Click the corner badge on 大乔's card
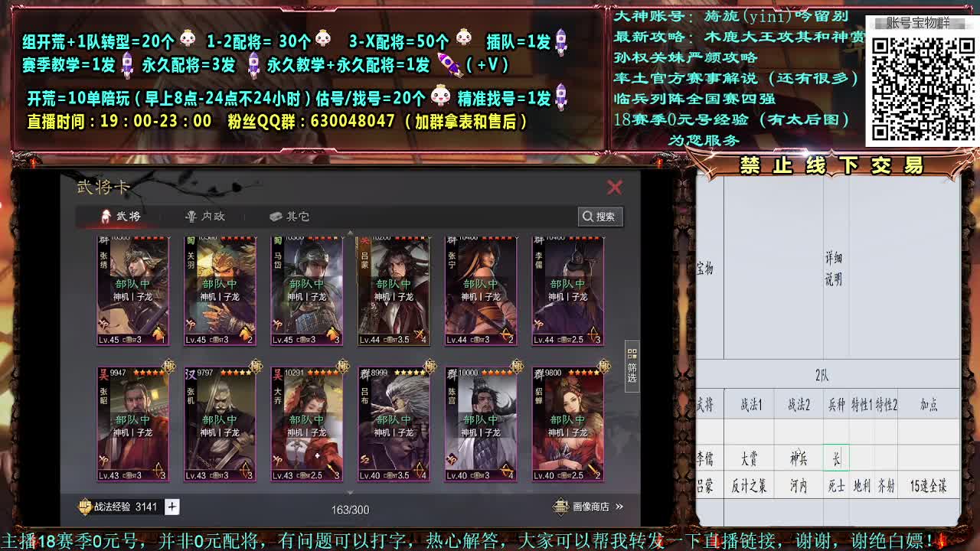 [343, 367]
